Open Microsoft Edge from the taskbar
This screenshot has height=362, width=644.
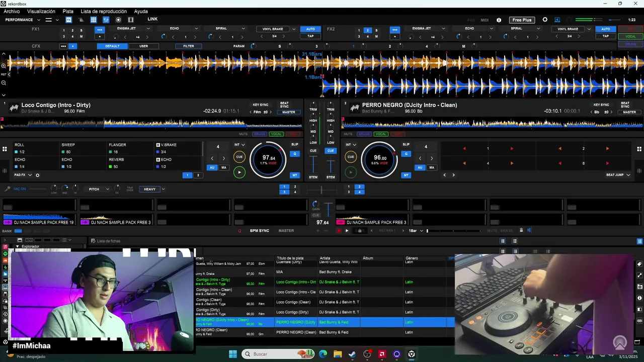323,354
